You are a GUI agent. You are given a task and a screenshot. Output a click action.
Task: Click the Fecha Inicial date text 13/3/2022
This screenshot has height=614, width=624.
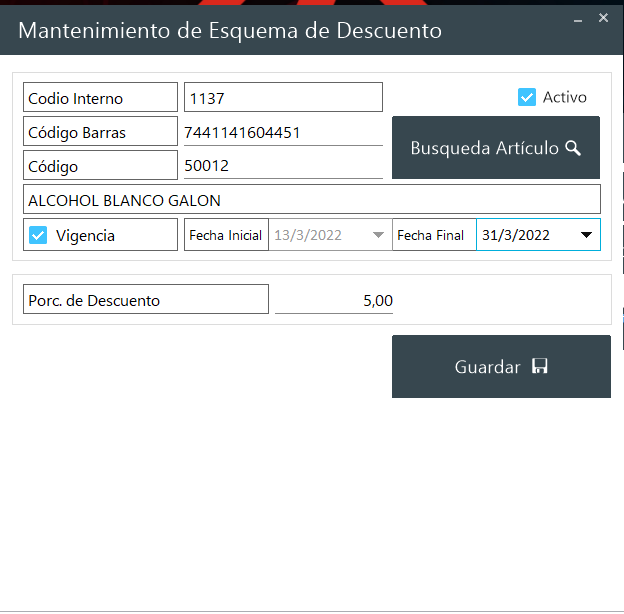[309, 235]
